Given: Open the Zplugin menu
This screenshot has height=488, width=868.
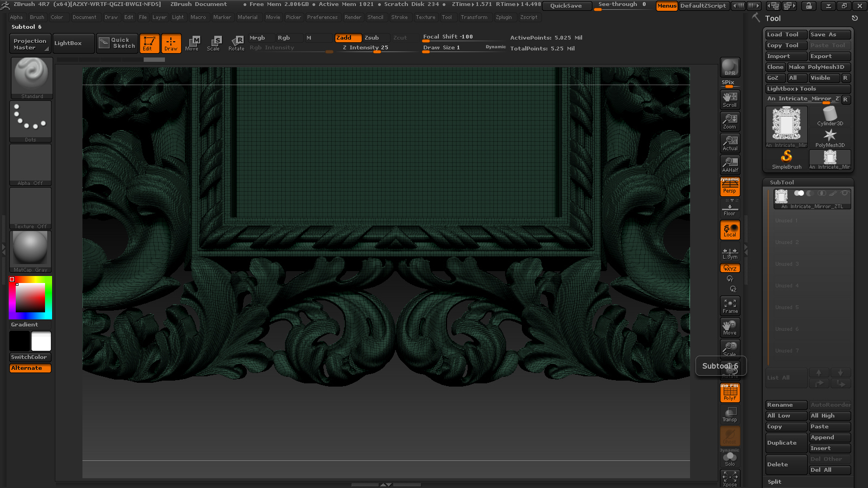Looking at the screenshot, I should pos(503,17).
